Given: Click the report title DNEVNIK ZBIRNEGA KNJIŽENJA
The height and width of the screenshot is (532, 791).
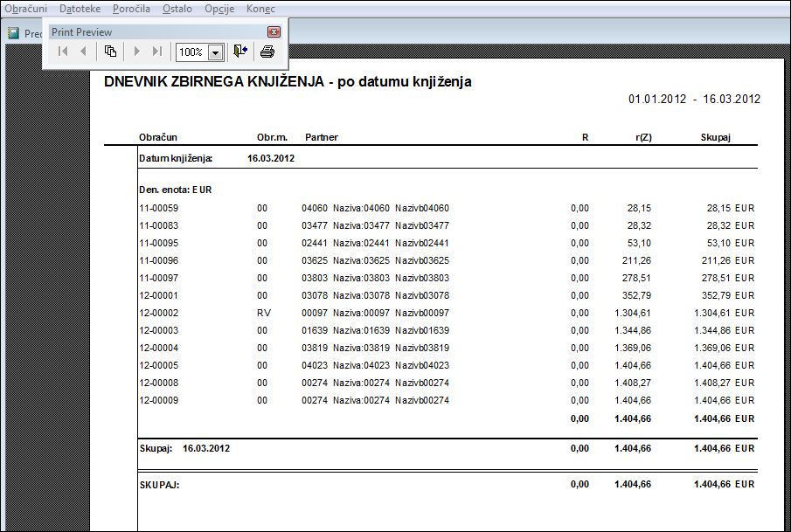Looking at the screenshot, I should click(214, 82).
